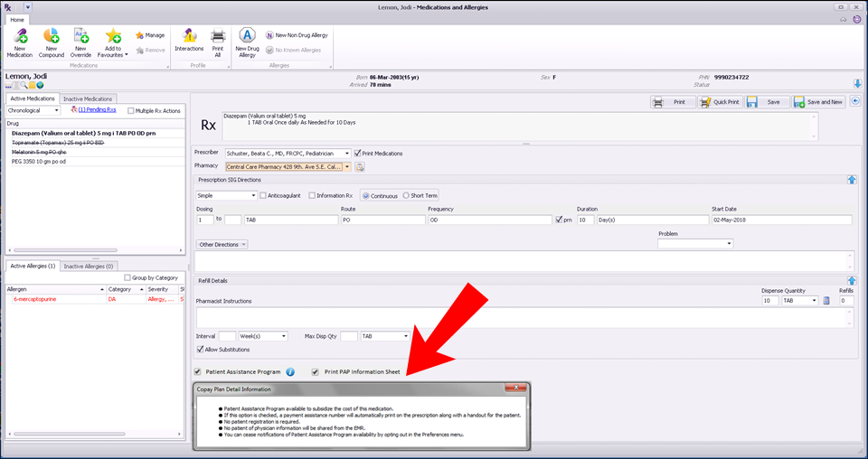Click the blue down arrow in patient banner
The image size is (868, 459).
[857, 84]
